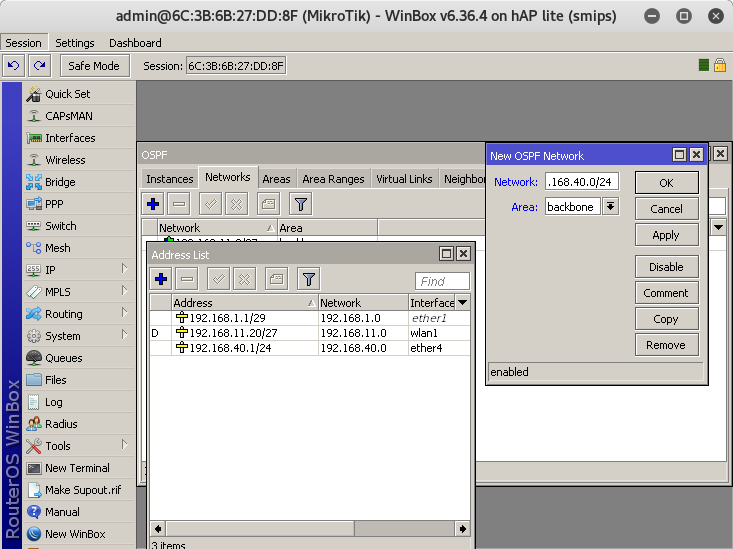Click the Undo arrow in the toolbar
Screen dimensions: 733x549
(x=13, y=66)
